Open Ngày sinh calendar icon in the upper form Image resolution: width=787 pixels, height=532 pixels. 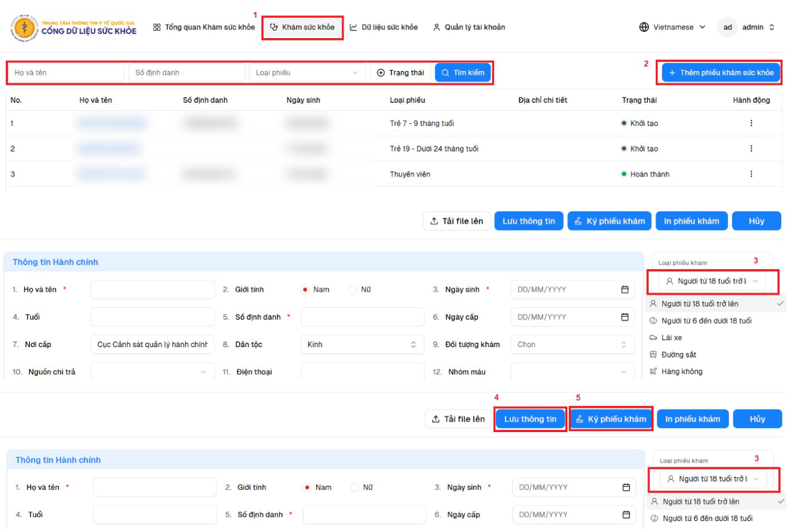click(x=625, y=289)
